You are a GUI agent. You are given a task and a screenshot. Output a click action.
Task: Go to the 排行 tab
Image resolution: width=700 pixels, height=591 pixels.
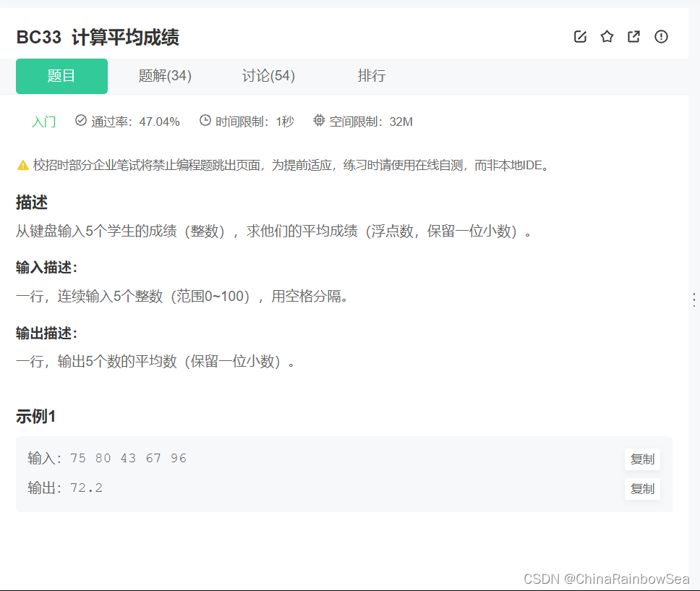(372, 76)
